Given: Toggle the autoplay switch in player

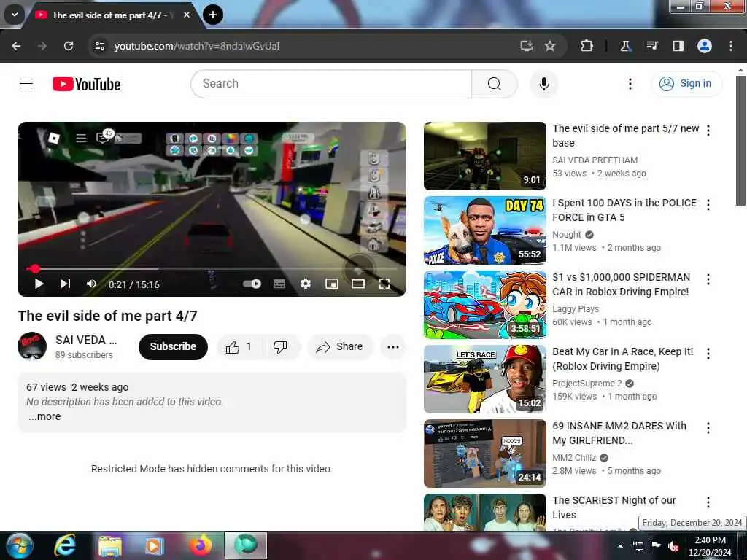Looking at the screenshot, I should pyautogui.click(x=252, y=284).
